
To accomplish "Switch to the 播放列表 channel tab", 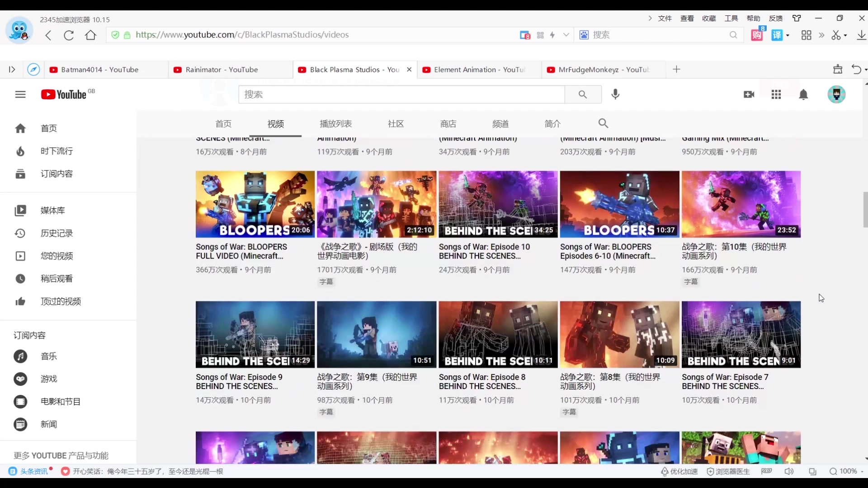I will [335, 124].
